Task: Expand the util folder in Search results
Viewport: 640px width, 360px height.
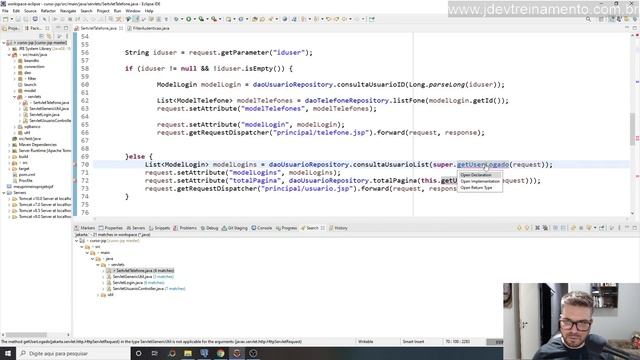Action: (98, 295)
